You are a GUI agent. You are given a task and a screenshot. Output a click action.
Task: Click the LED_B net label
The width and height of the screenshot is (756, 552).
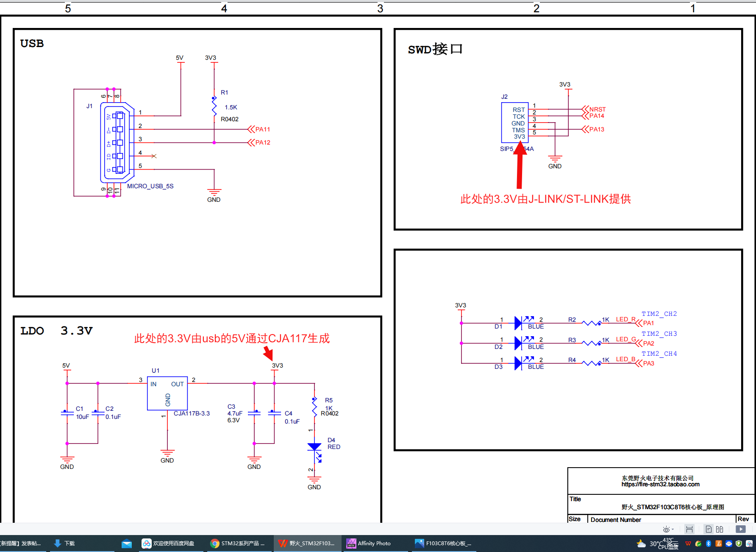(625, 359)
